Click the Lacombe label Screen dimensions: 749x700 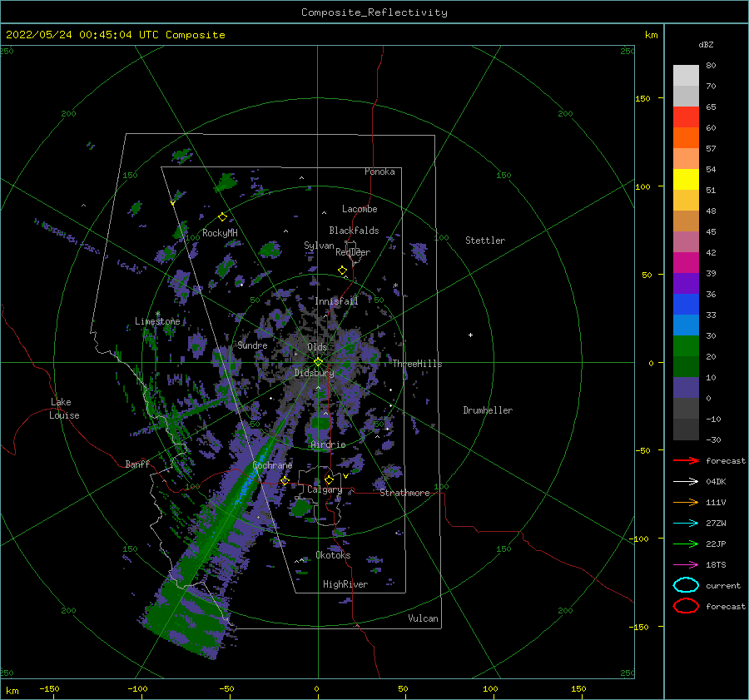point(360,209)
